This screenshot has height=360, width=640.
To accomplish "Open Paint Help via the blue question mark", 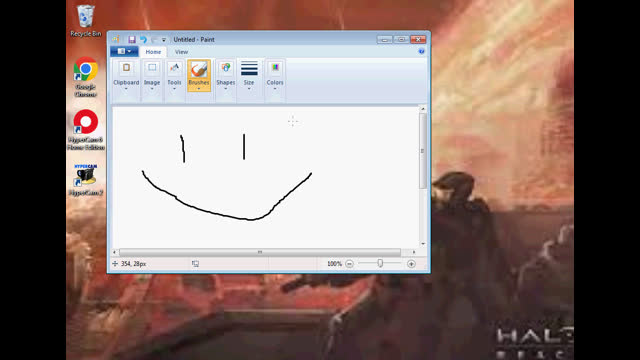I will coord(421,51).
